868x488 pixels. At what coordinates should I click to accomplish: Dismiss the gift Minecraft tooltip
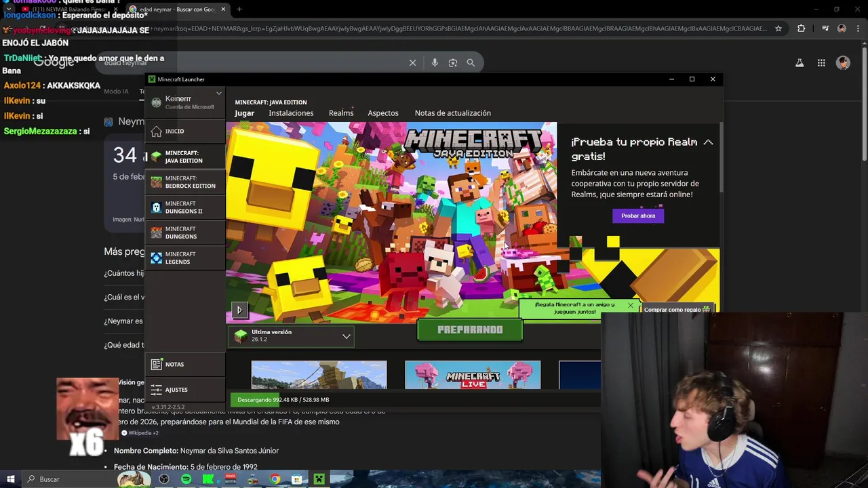pyautogui.click(x=631, y=306)
